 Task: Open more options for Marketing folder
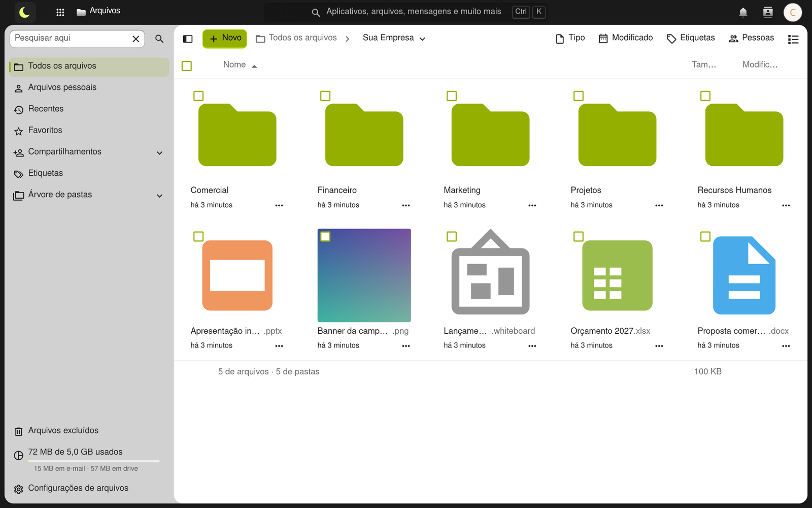[x=532, y=205]
